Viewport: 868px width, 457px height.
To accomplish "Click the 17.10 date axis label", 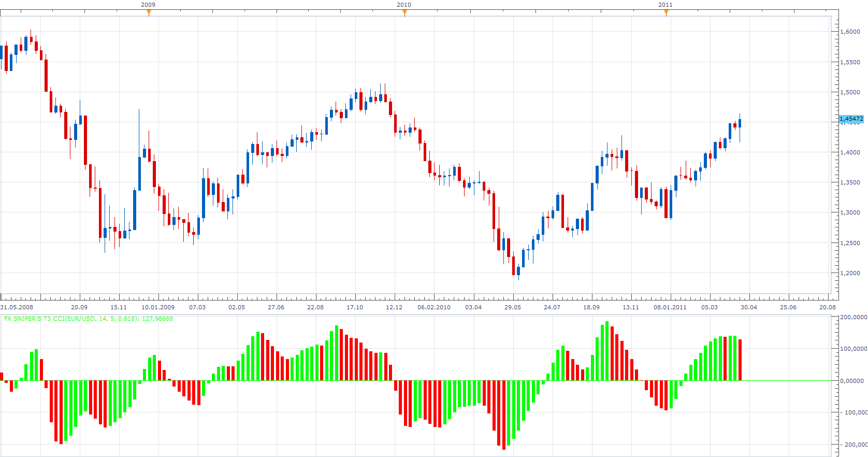I will pyautogui.click(x=355, y=307).
